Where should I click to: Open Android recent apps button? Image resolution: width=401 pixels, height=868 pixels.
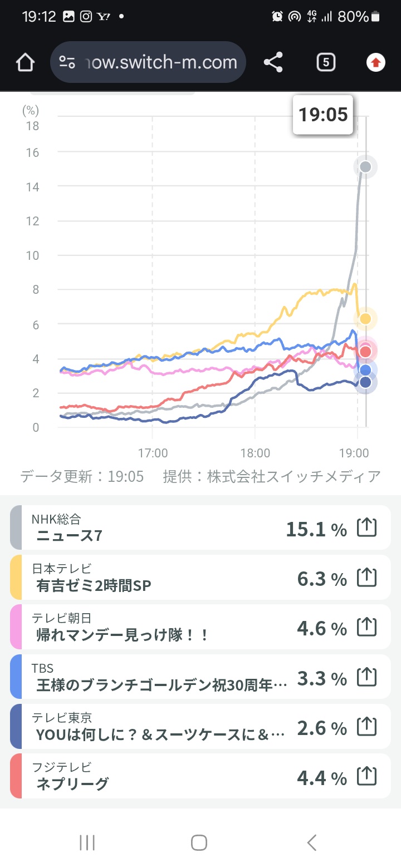coord(87,842)
